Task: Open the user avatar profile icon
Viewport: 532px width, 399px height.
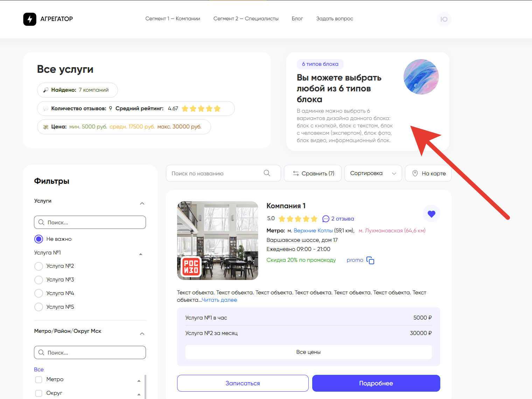Action: click(x=444, y=19)
